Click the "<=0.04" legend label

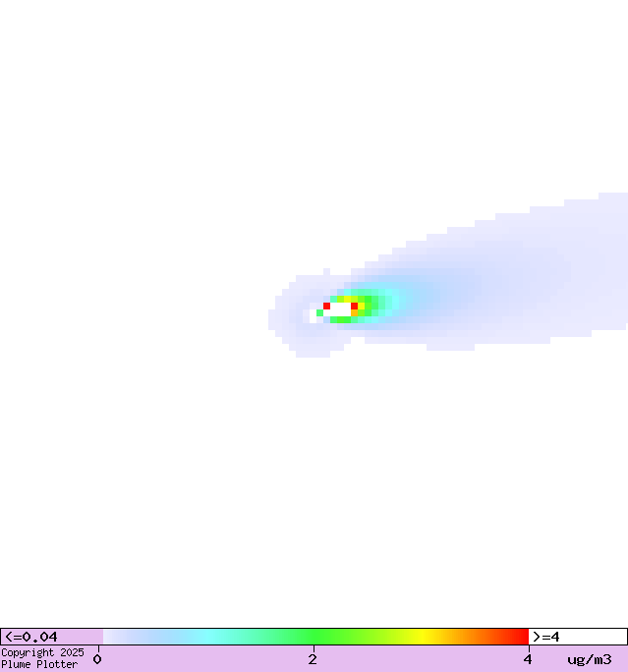coord(30,637)
